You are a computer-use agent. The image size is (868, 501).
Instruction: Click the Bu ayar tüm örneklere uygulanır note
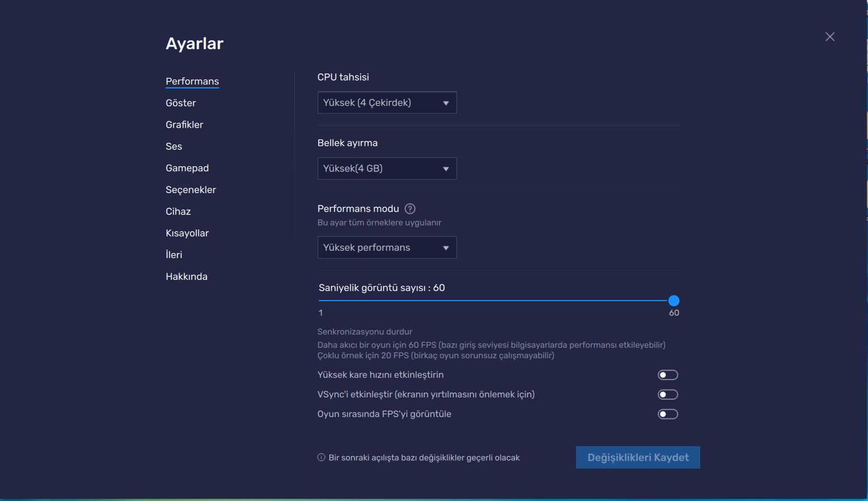pyautogui.click(x=379, y=222)
